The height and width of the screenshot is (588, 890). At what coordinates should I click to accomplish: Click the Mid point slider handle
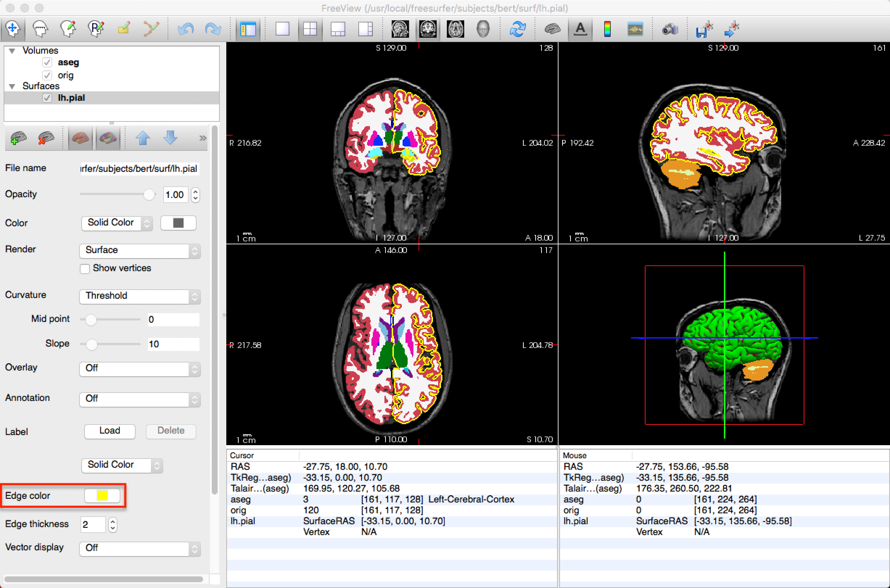pos(90,319)
